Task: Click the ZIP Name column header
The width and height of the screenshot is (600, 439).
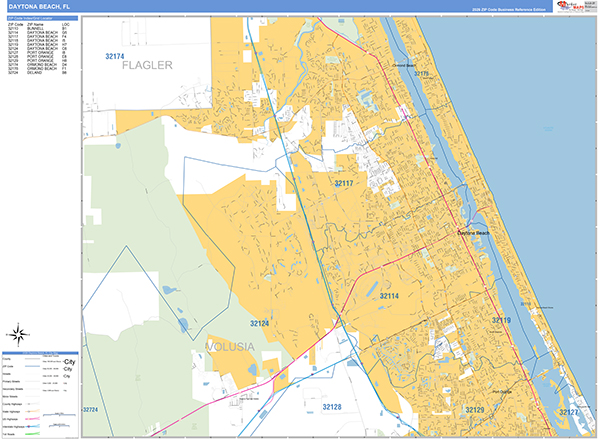Action: [35, 24]
